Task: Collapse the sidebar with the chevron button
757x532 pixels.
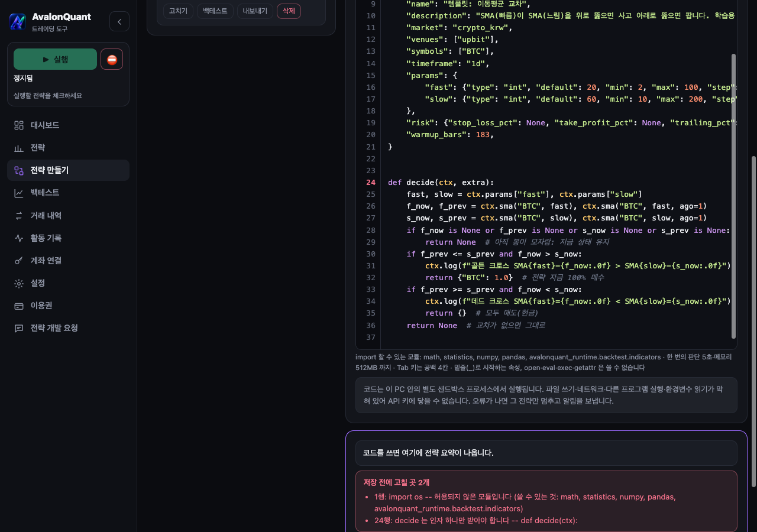Action: pos(119,22)
